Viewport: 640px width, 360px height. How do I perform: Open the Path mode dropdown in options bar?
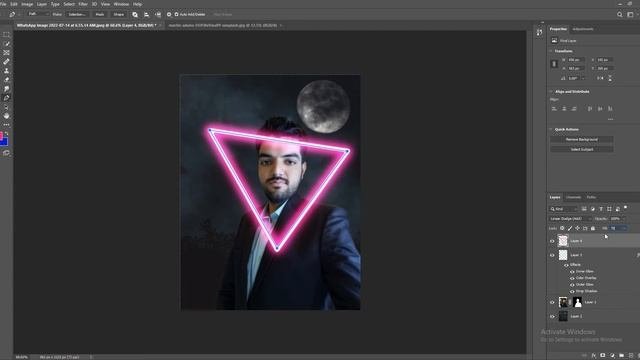[x=38, y=14]
